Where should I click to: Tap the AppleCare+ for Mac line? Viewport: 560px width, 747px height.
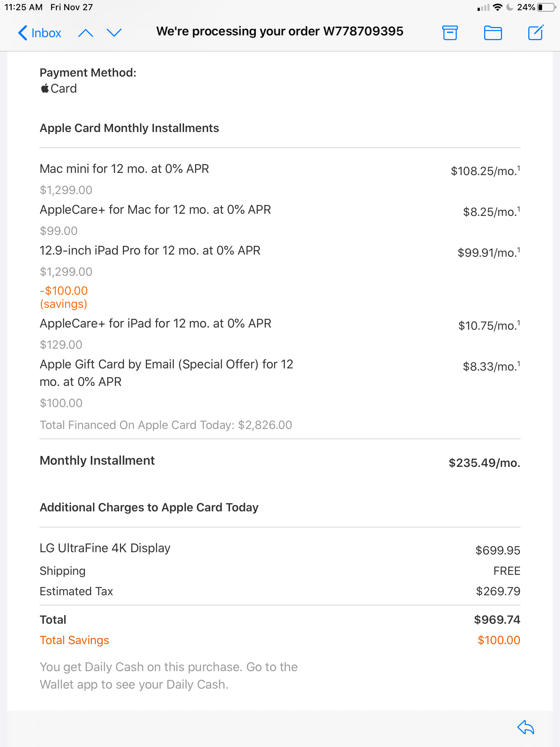[x=155, y=210]
